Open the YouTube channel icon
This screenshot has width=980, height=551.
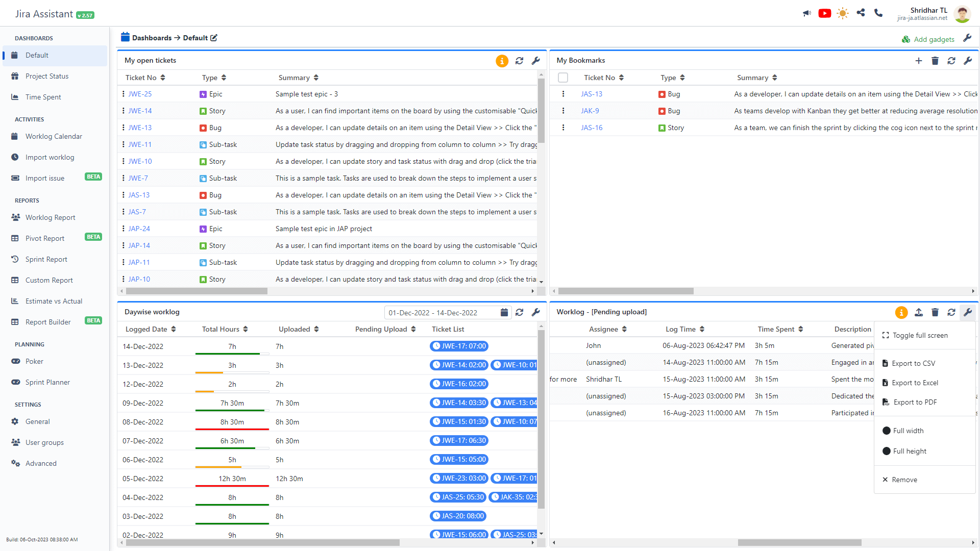pos(824,13)
